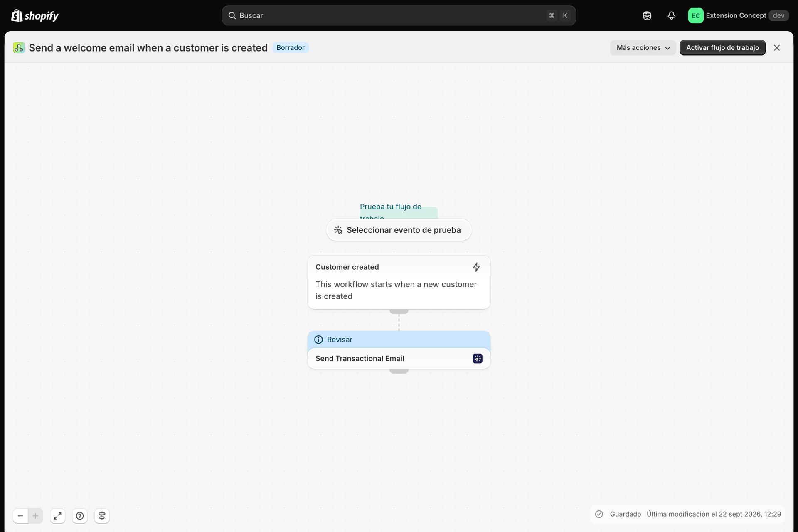
Task: Click Seleccionar evento de prueba button
Action: tap(399, 230)
